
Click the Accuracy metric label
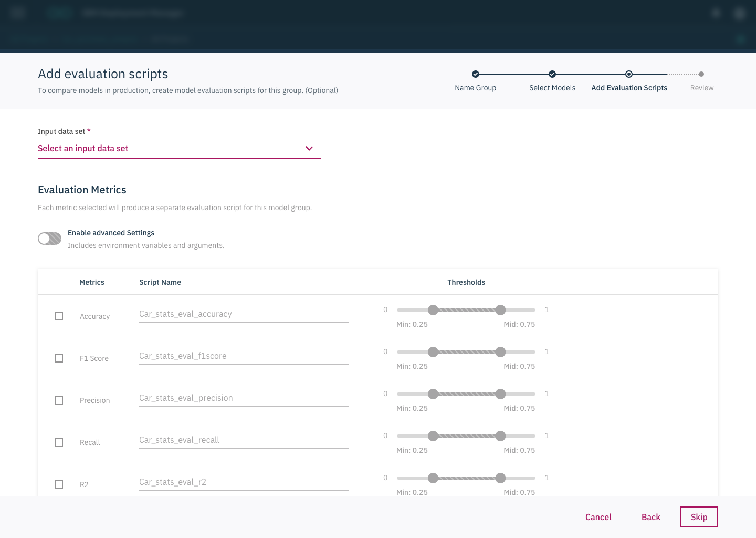click(95, 316)
